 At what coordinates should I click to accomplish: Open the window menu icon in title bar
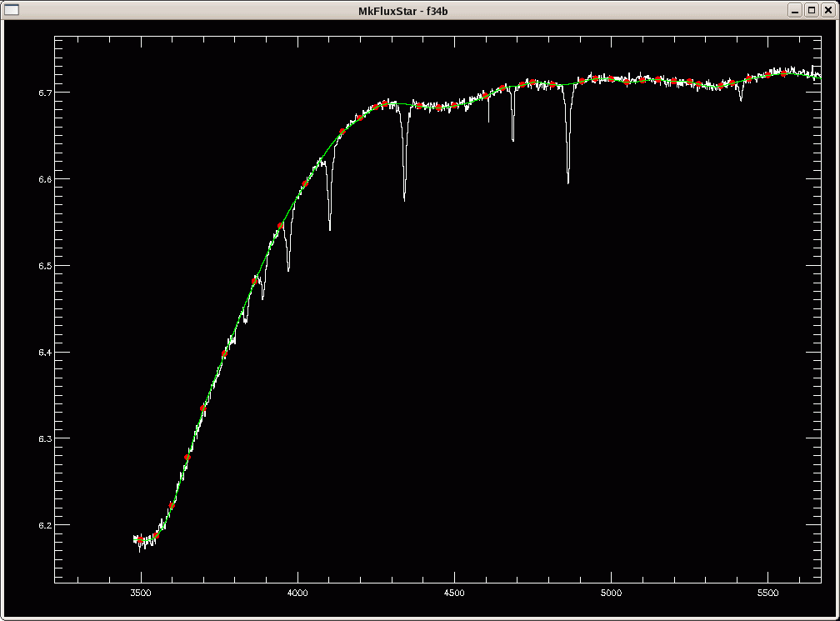(10, 9)
